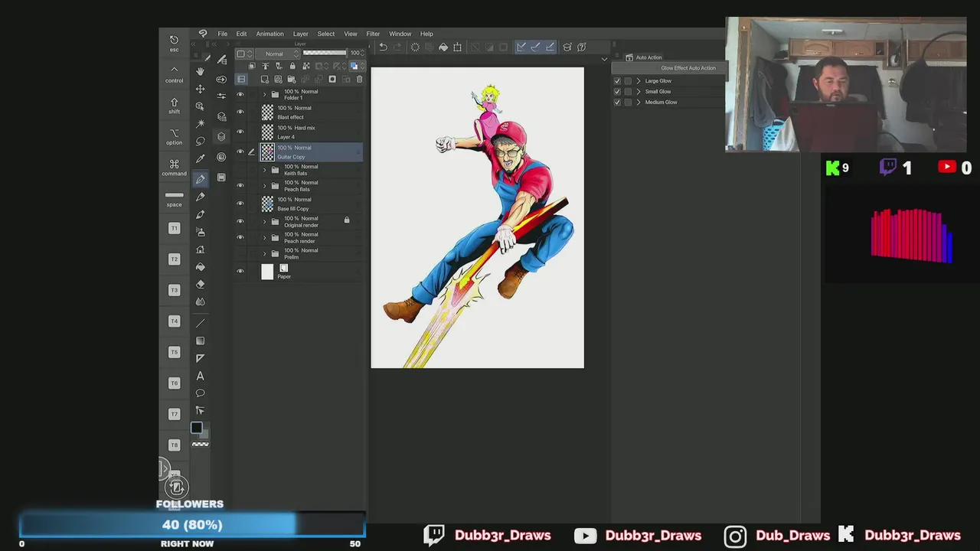Uncheck the Small Glow auto action
The image size is (980, 551).
click(617, 92)
